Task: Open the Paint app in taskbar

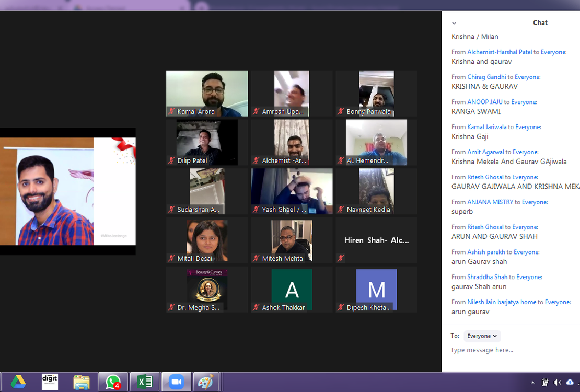Action: pyautogui.click(x=206, y=382)
